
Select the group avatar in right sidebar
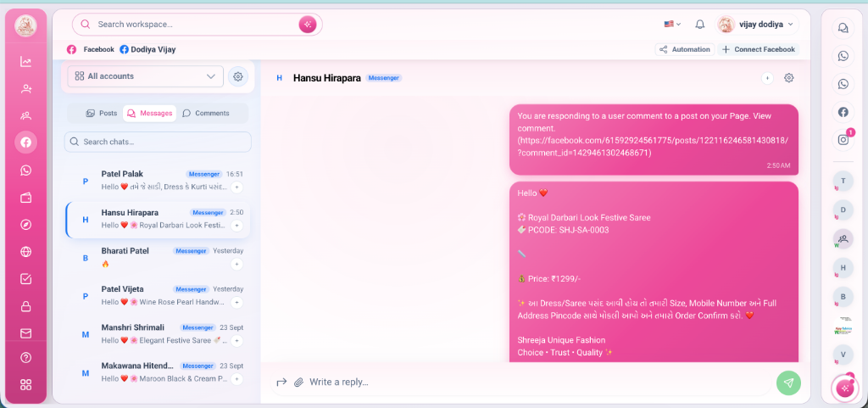[x=843, y=238]
